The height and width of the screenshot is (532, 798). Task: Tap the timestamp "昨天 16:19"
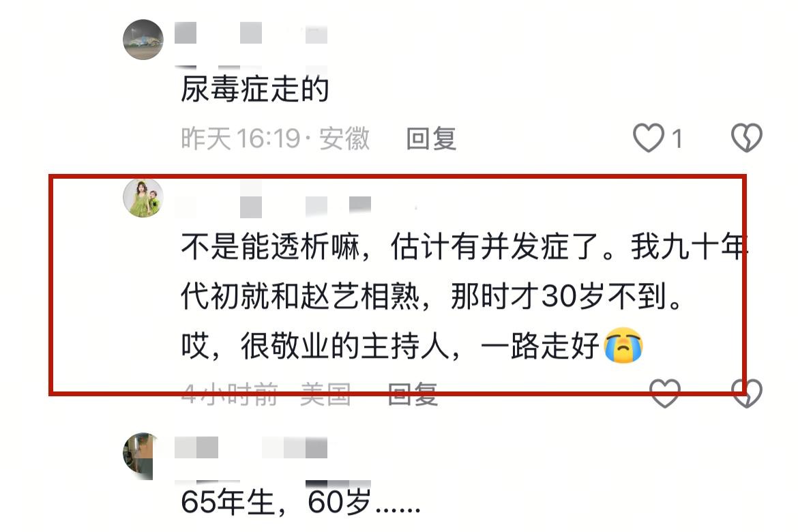pos(241,138)
